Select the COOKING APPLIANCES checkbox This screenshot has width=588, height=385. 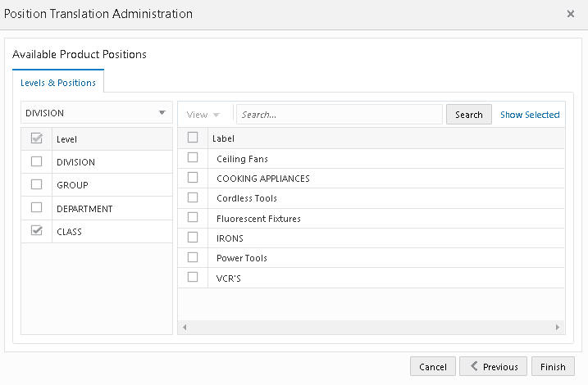point(193,177)
